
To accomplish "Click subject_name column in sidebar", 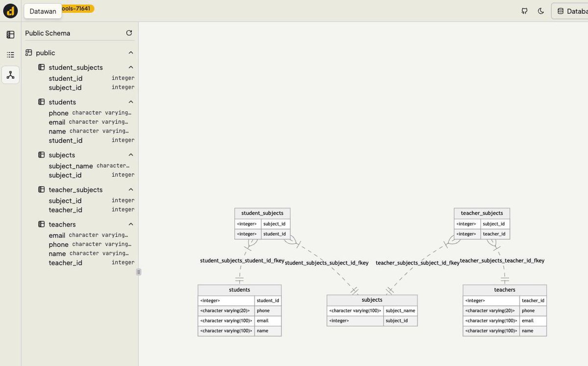I will [x=71, y=166].
